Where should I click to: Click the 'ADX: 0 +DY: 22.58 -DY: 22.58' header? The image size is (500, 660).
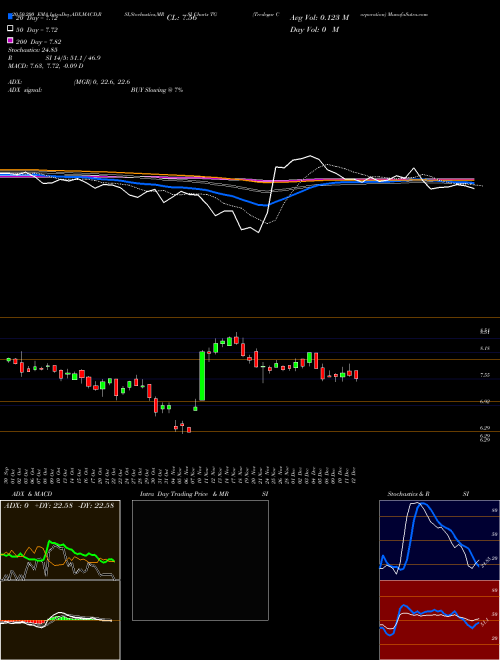[59, 506]
